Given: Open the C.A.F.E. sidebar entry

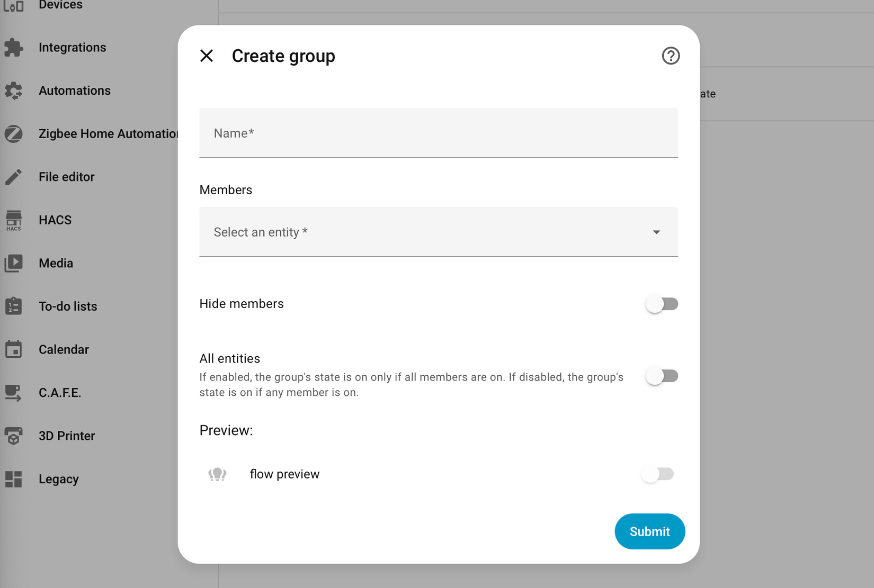Looking at the screenshot, I should point(14,393).
